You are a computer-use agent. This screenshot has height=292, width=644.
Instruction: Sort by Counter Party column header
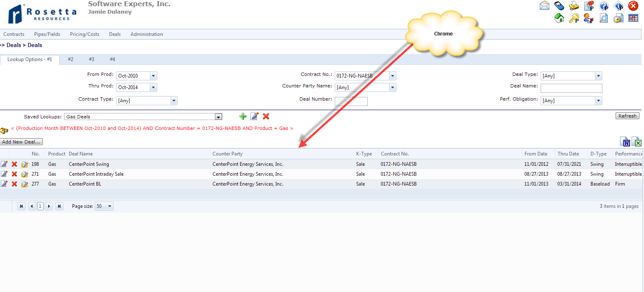pos(228,154)
